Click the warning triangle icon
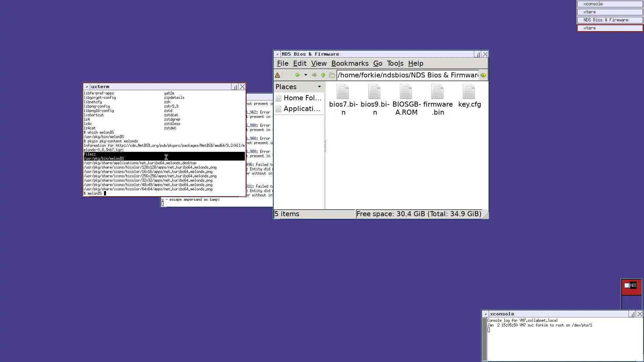644x362 pixels. click(277, 75)
